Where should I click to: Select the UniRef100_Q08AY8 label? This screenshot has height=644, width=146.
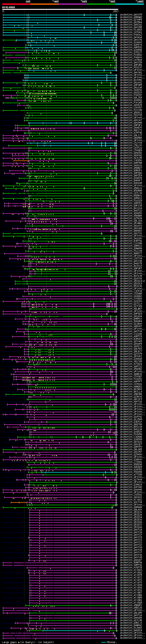(x=131, y=178)
